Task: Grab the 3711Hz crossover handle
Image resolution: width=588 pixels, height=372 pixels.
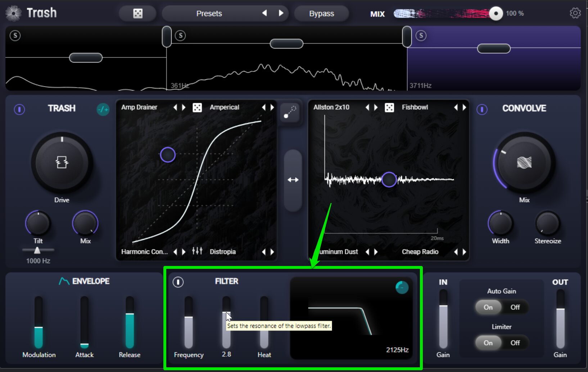Action: [x=407, y=37]
